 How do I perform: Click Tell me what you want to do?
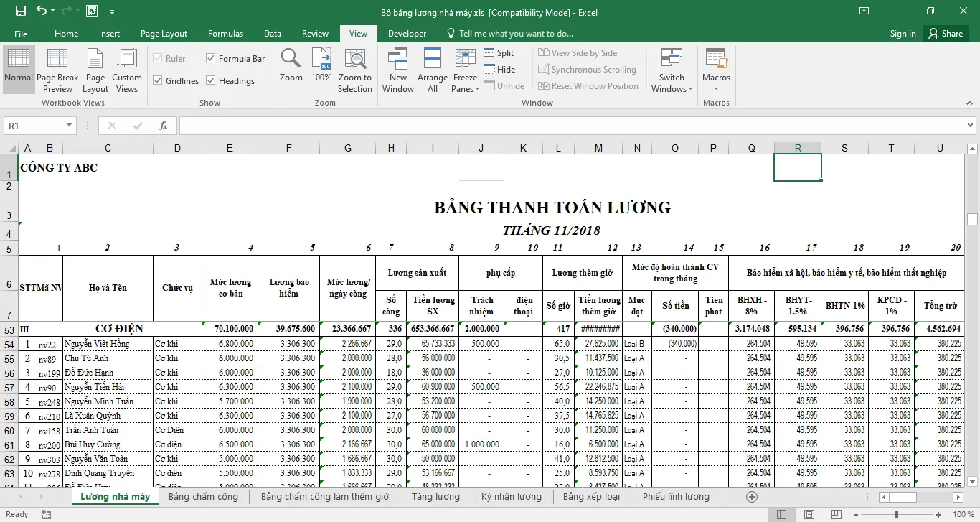pos(516,34)
